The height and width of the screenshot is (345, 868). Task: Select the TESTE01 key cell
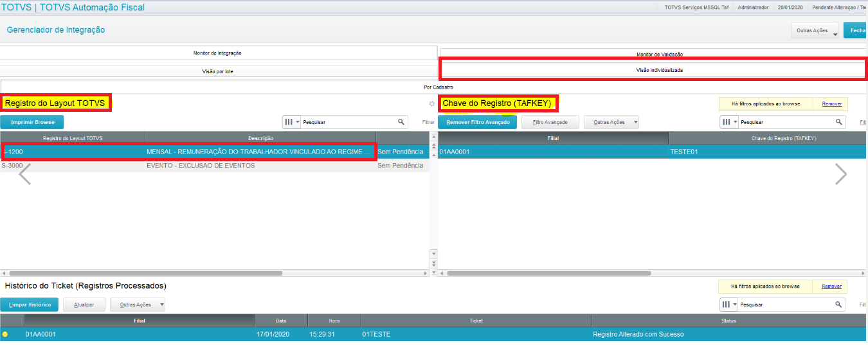coord(768,152)
